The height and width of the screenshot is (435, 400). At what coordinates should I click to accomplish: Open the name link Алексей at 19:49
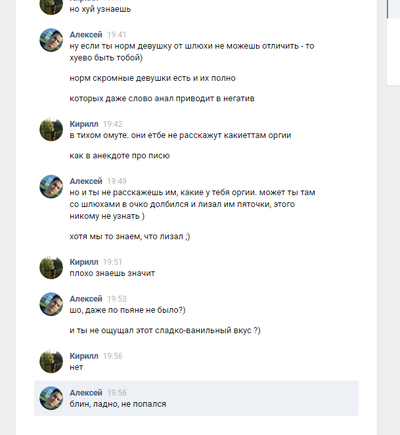point(86,181)
